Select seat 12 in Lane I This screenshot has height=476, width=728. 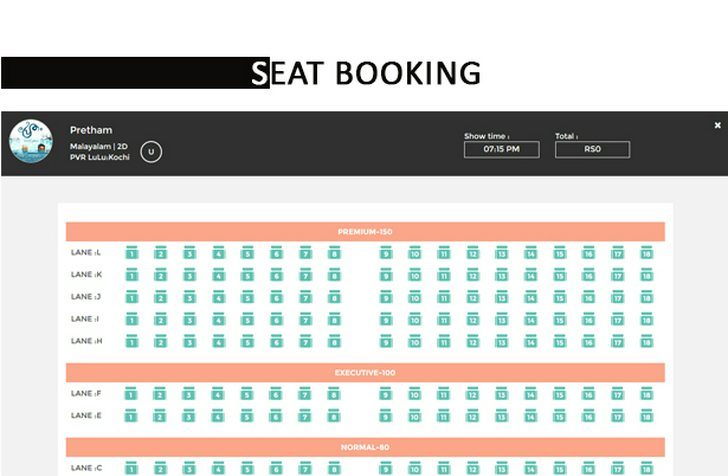click(x=473, y=319)
